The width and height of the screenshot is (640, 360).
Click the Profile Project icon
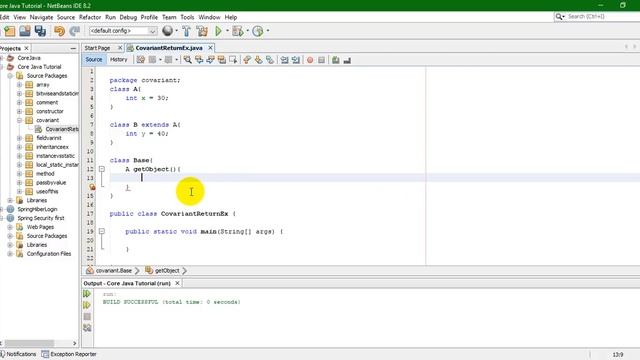[x=258, y=31]
